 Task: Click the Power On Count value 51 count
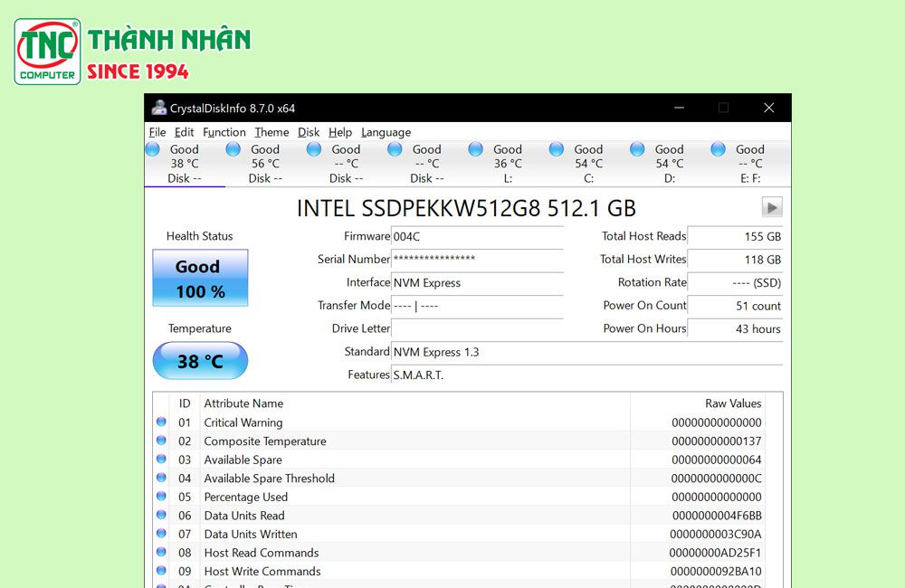(735, 306)
